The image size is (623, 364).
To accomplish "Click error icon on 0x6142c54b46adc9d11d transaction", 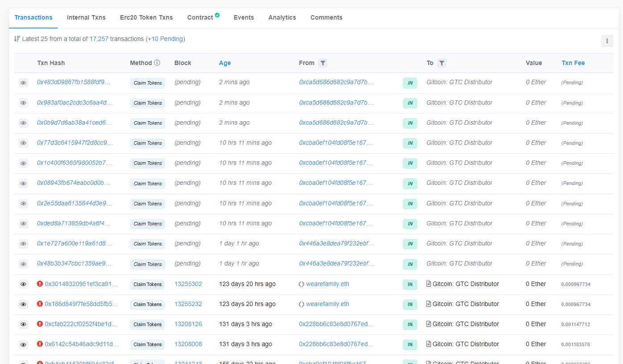I will [40, 344].
